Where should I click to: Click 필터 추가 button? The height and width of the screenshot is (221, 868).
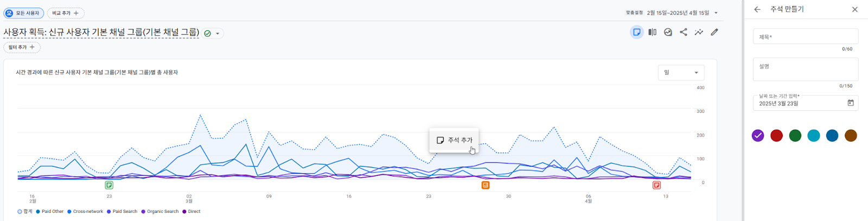[x=22, y=47]
